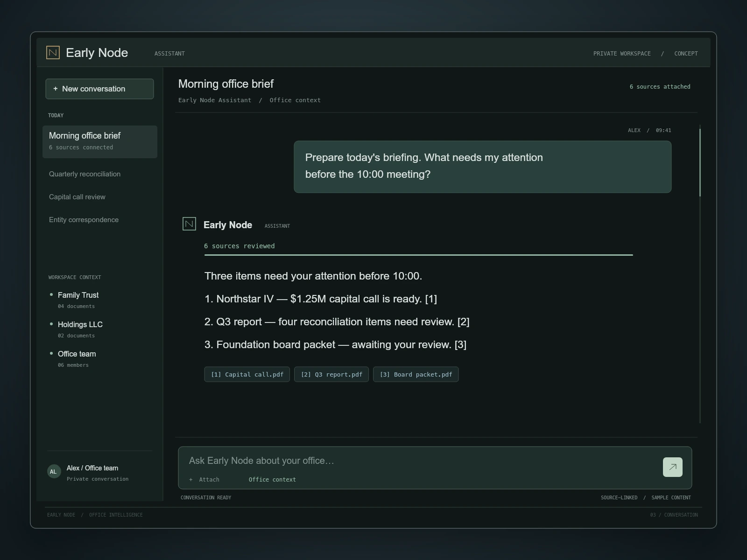Click the SAMPLE CONTENT status text
This screenshot has height=560, width=747.
tap(671, 497)
